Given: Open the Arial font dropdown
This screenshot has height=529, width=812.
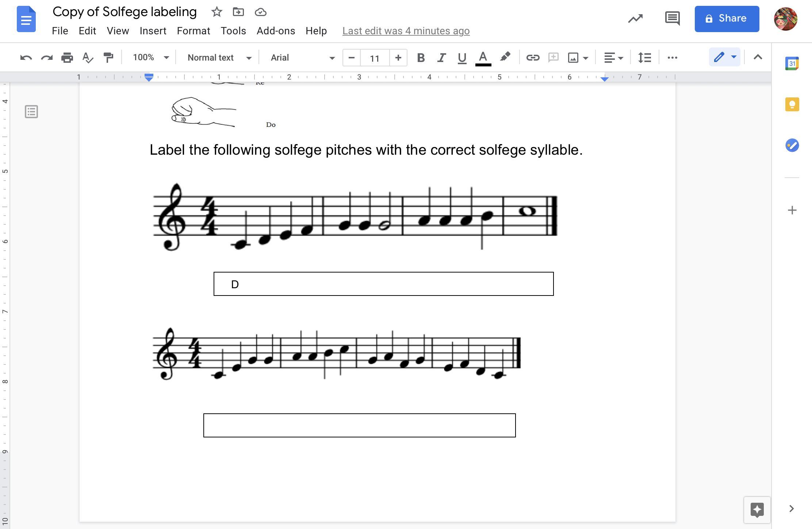Looking at the screenshot, I should click(302, 58).
